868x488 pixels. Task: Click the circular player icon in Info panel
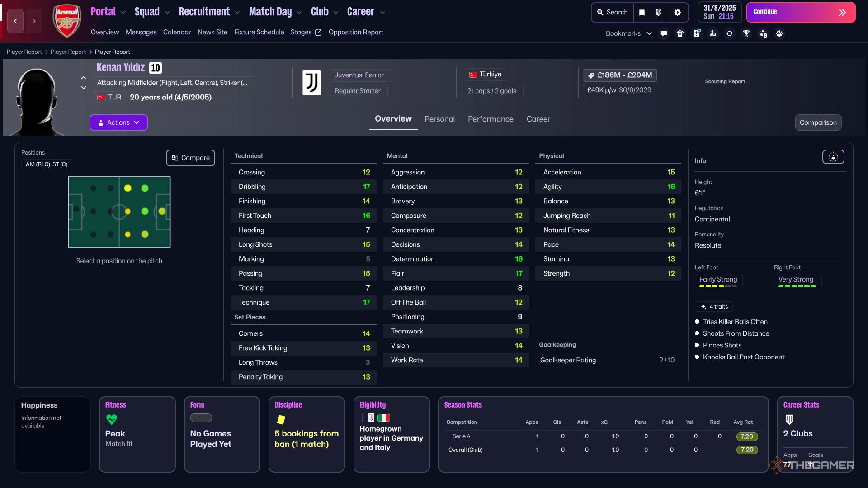tap(833, 157)
